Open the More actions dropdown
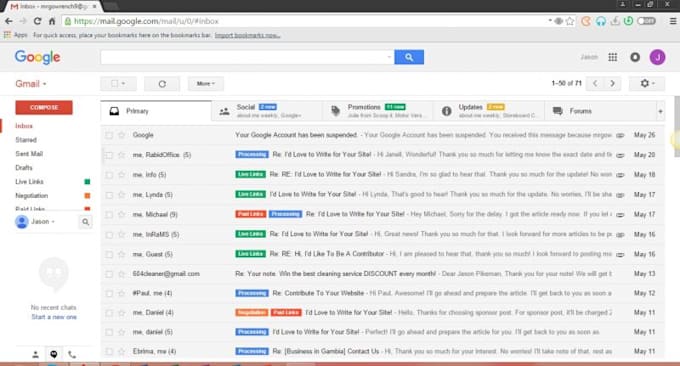Image resolution: width=680 pixels, height=366 pixels. 206,84
